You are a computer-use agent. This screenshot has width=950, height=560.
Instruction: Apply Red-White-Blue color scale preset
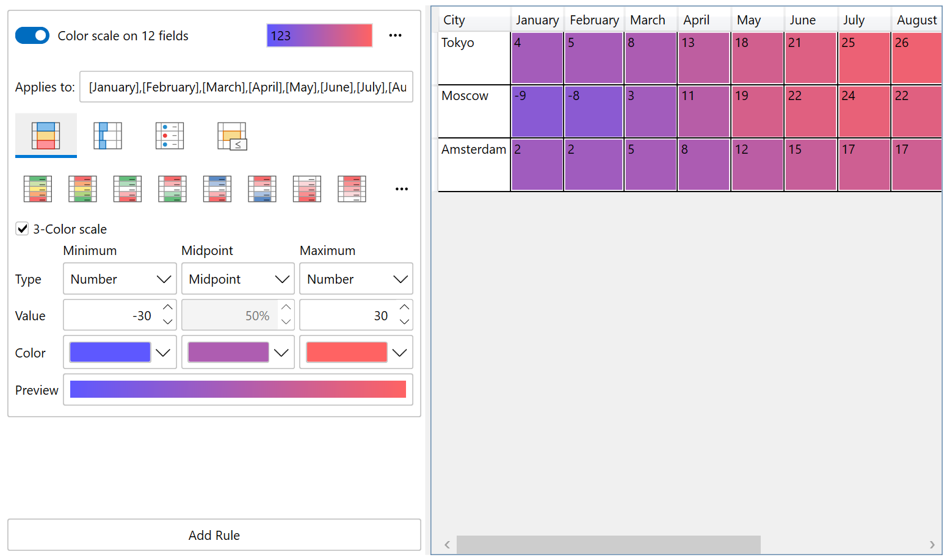pyautogui.click(x=262, y=188)
